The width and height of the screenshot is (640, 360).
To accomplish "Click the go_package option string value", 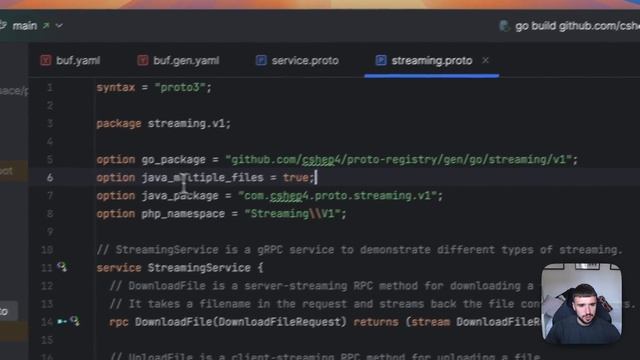I will pos(398,160).
